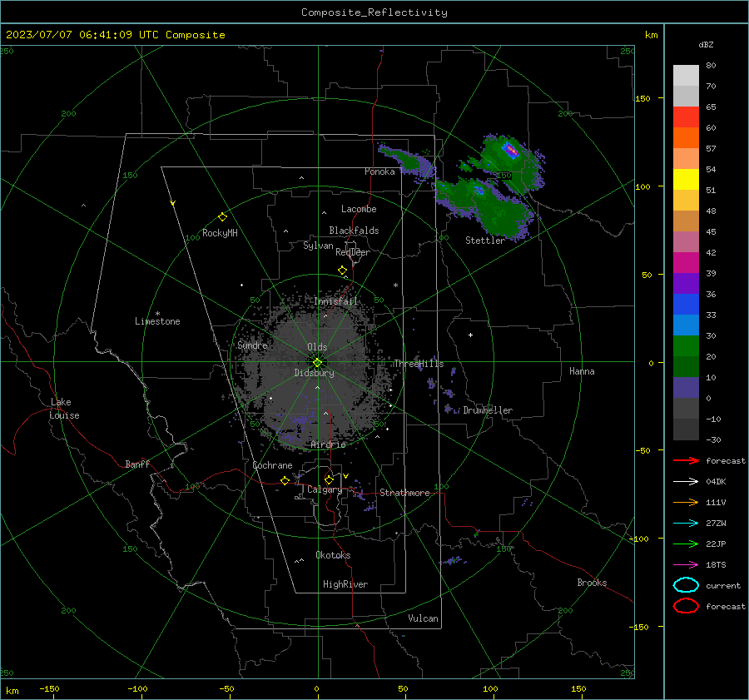Select the red forecast ellipse symbol
749x700 pixels.
(x=686, y=606)
